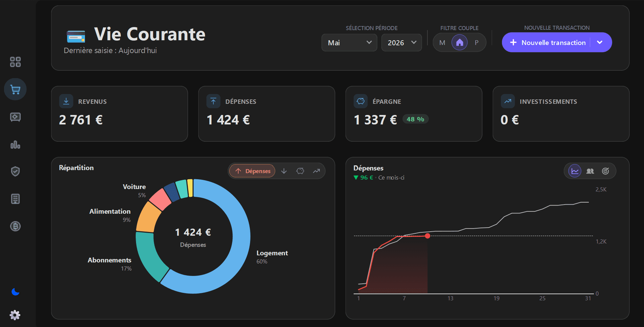Viewport: 644px width, 327px height.
Task: Expand the Nouvelle transaction arrow menu
Action: tap(600, 42)
